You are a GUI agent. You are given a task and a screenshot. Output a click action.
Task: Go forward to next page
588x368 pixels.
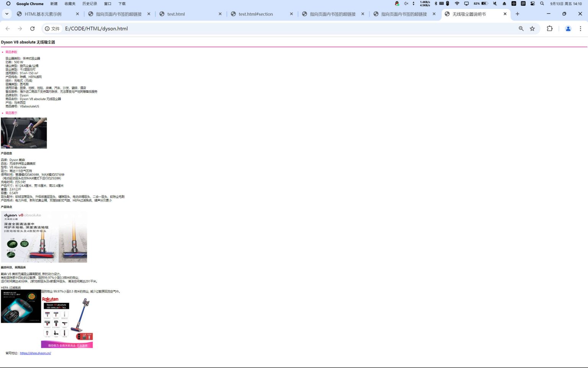(20, 29)
